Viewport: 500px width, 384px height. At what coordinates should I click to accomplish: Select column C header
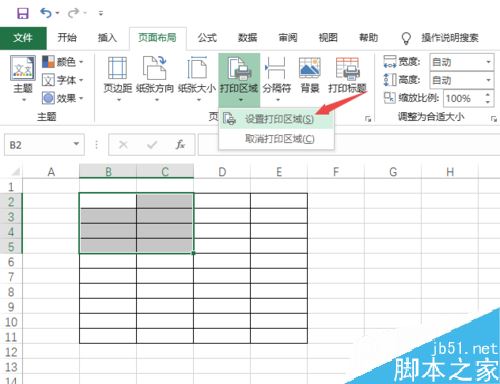(x=165, y=172)
